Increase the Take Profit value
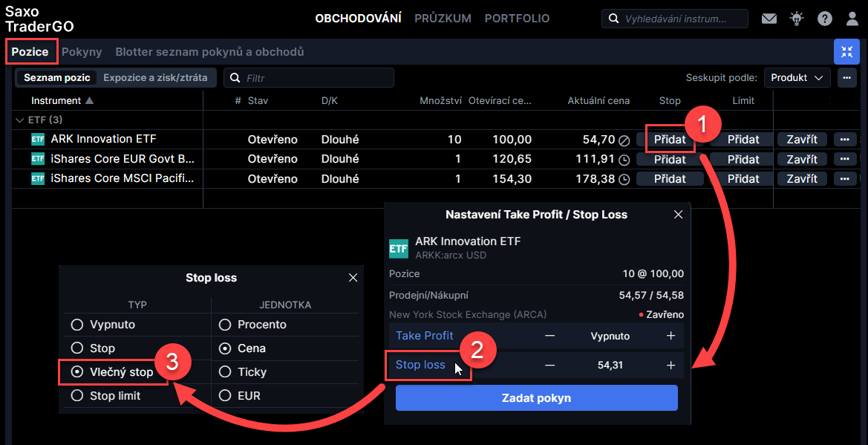868x445 pixels. tap(671, 336)
